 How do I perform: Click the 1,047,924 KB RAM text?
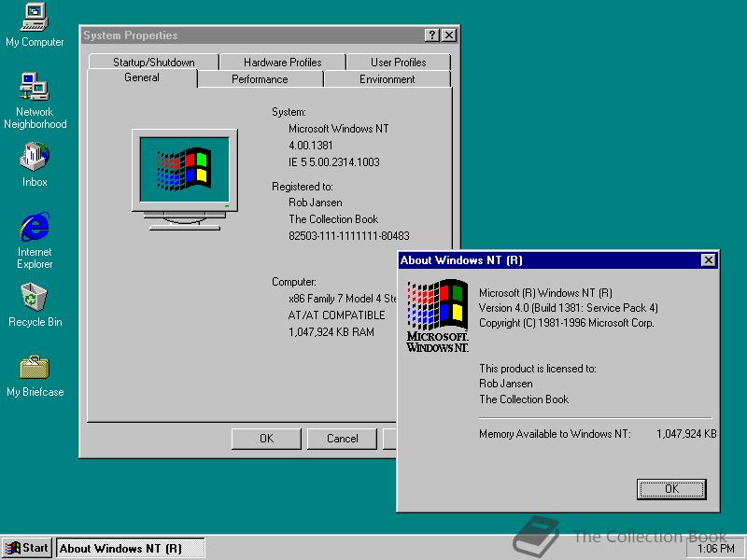pyautogui.click(x=331, y=332)
